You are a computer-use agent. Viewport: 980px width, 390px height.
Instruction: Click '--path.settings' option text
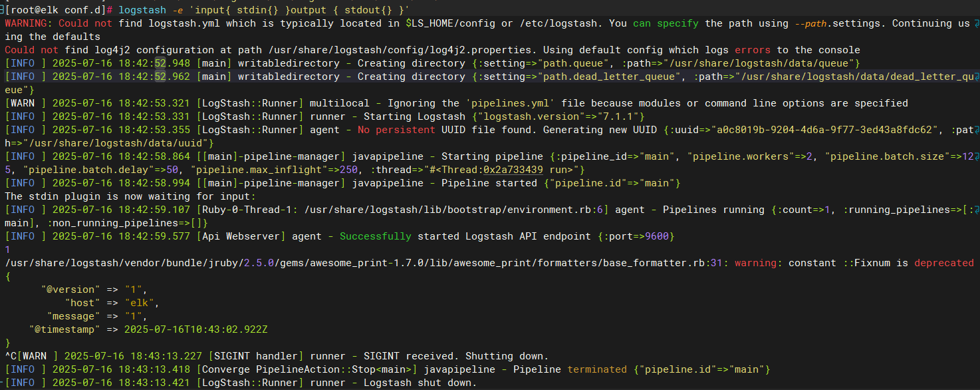(840, 23)
